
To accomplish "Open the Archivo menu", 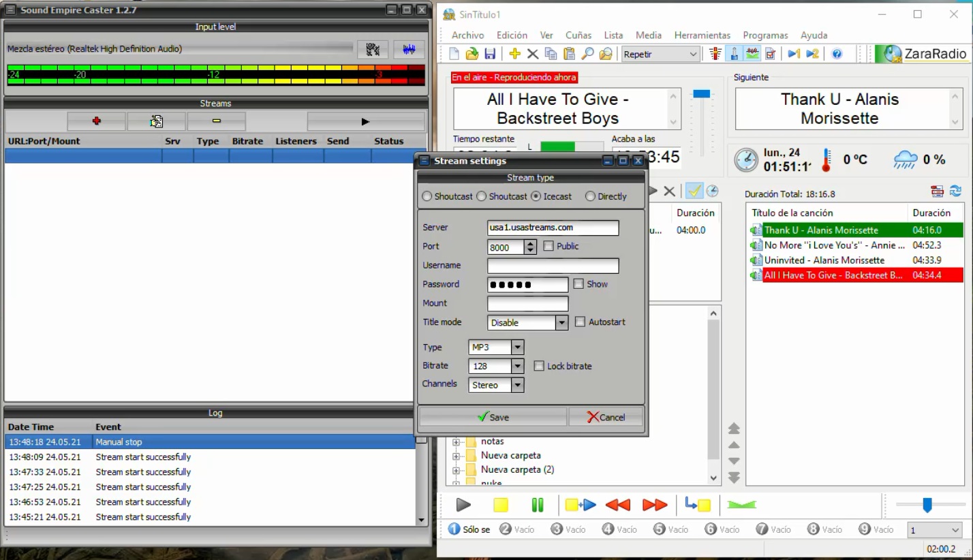I will (468, 35).
